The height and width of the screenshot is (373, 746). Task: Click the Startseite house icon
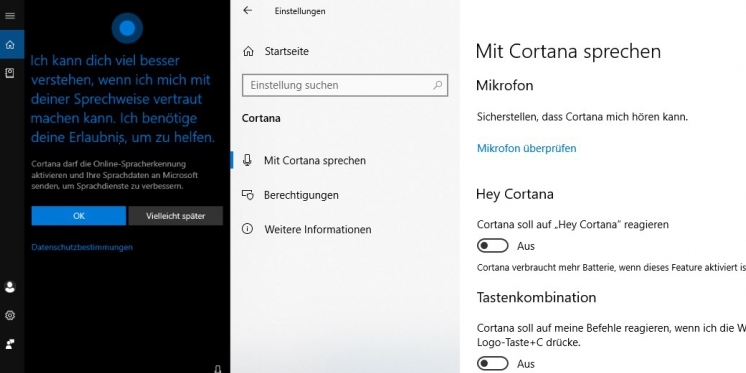[248, 51]
